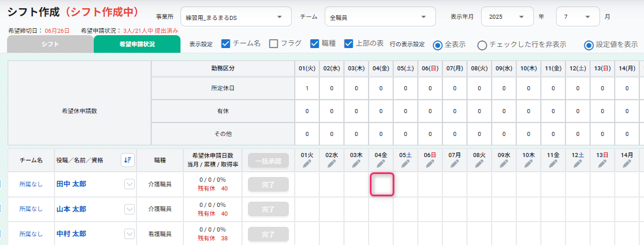Click the sort icon beside 役職／名前／資格
The width and height of the screenshot is (644, 245).
click(128, 161)
